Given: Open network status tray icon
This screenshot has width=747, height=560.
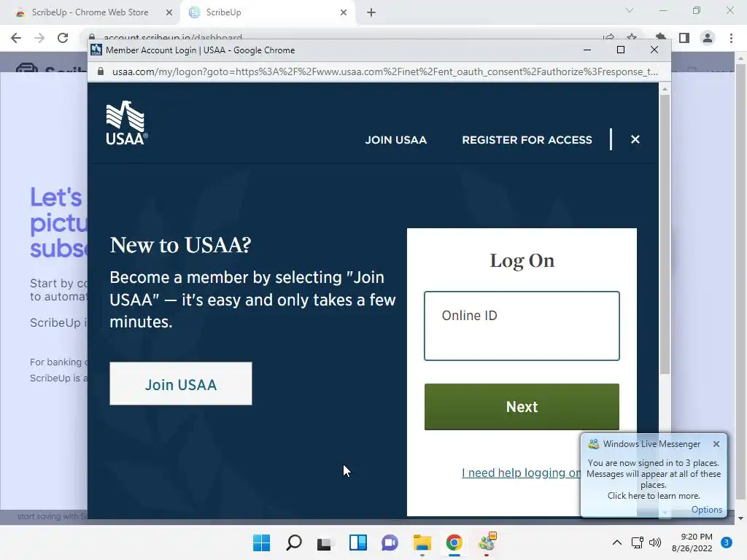Looking at the screenshot, I should (x=637, y=542).
